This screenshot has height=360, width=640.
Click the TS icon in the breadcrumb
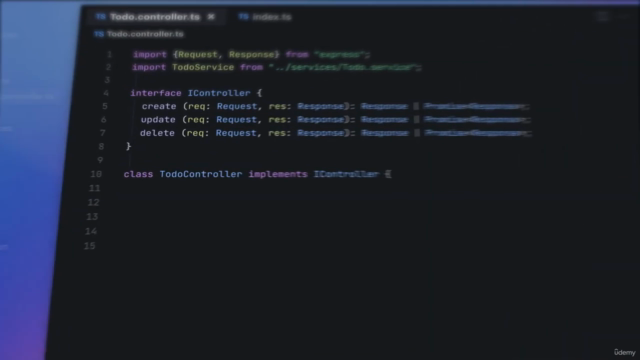tap(99, 34)
